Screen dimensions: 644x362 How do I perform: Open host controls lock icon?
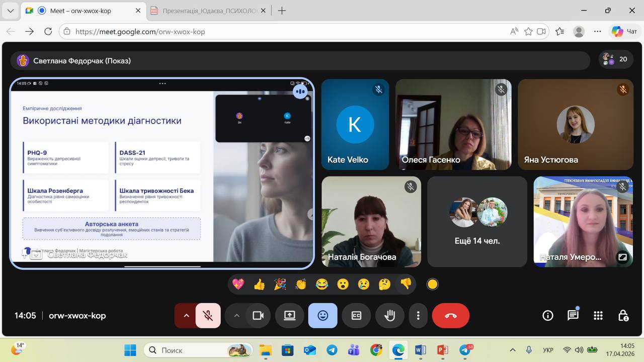click(623, 316)
